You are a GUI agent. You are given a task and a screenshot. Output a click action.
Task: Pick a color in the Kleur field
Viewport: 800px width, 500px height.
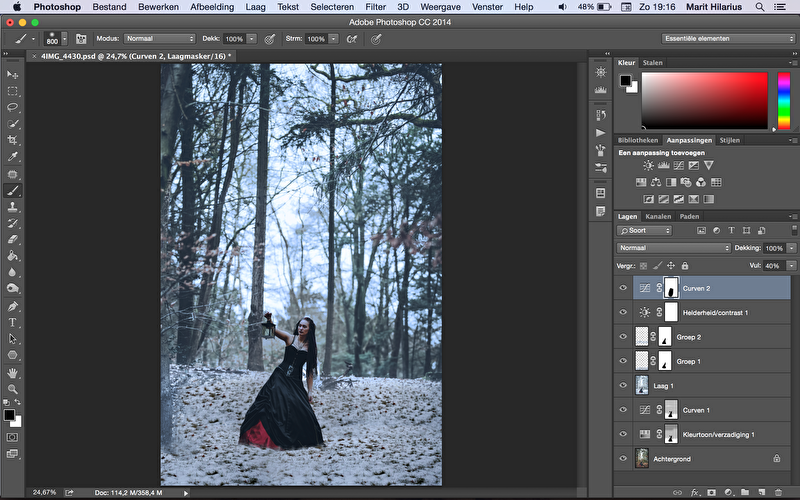(705, 101)
